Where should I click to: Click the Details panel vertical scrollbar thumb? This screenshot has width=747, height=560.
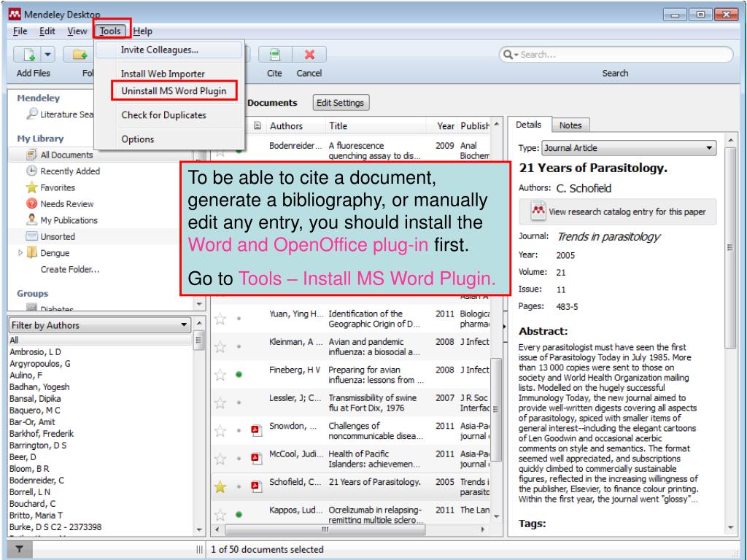(729, 248)
